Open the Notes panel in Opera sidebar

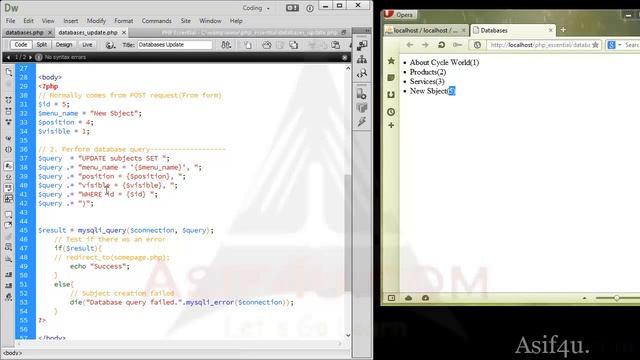tap(391, 78)
